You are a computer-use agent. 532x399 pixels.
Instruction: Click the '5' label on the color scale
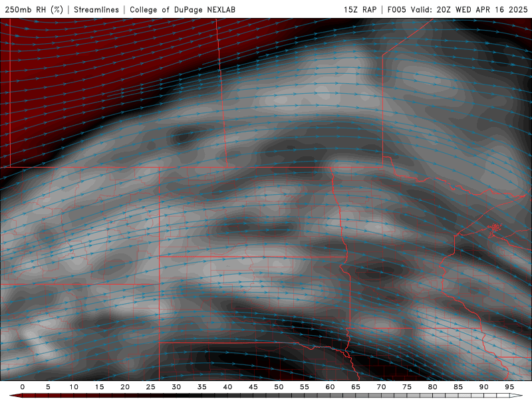click(x=48, y=387)
